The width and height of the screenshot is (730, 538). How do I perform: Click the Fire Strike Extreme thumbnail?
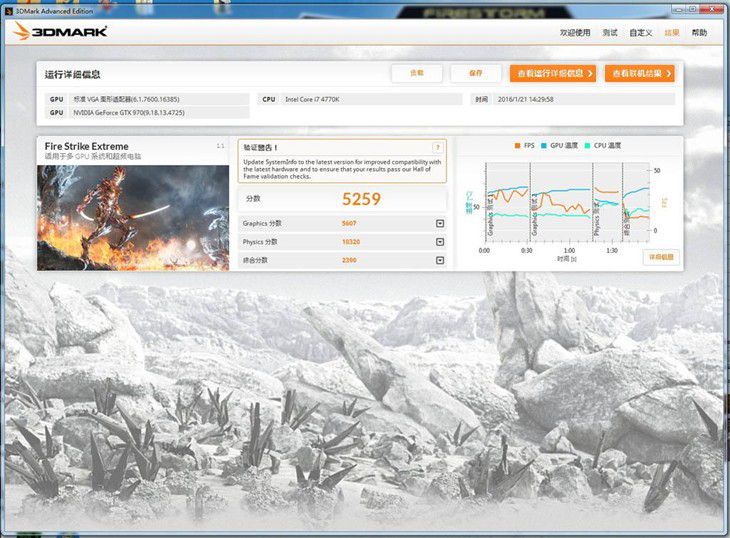[x=133, y=218]
